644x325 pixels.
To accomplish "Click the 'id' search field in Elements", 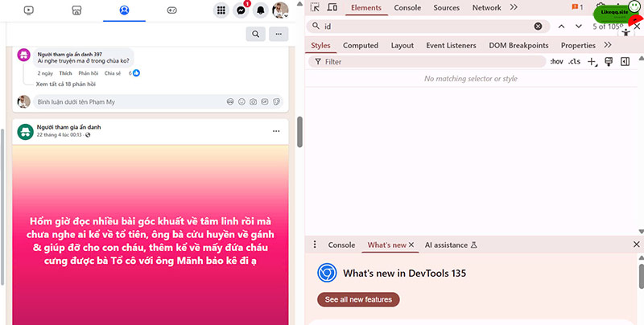I will (x=427, y=27).
